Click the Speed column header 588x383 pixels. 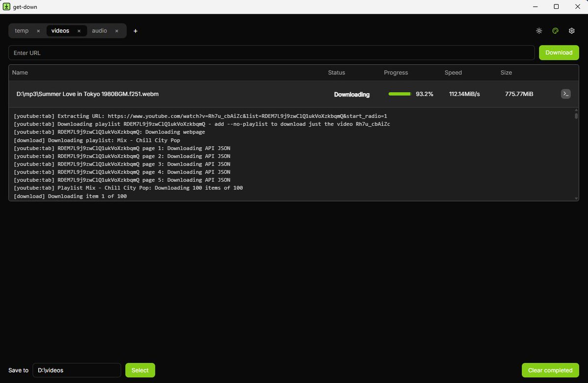click(453, 72)
